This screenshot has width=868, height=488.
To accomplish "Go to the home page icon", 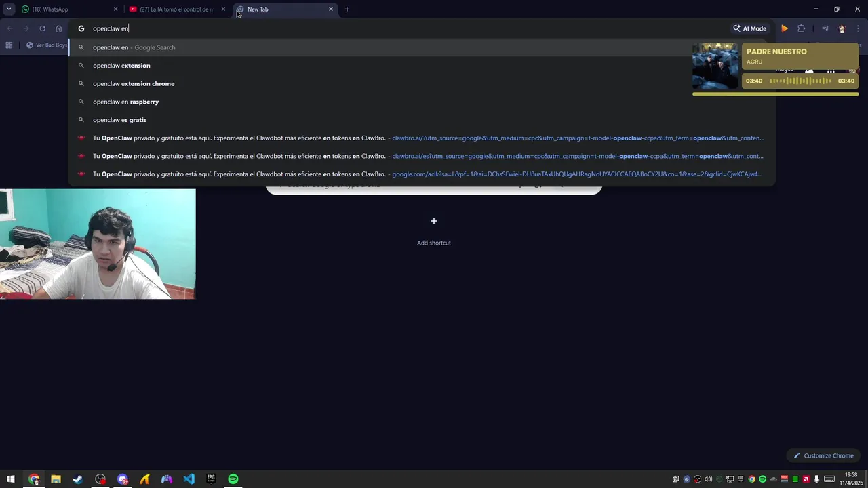I will click(x=59, y=28).
